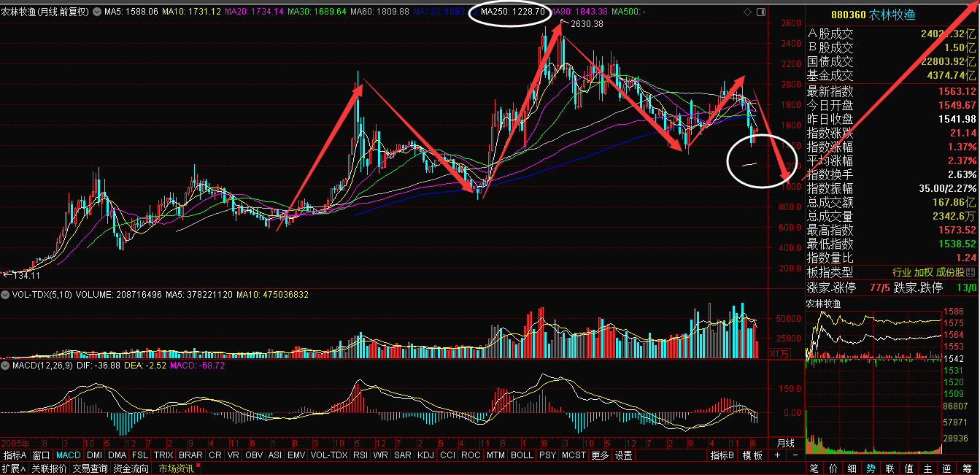Click the 2005年 label on time axis
Viewport: 980px width, 475px height.
15,443
